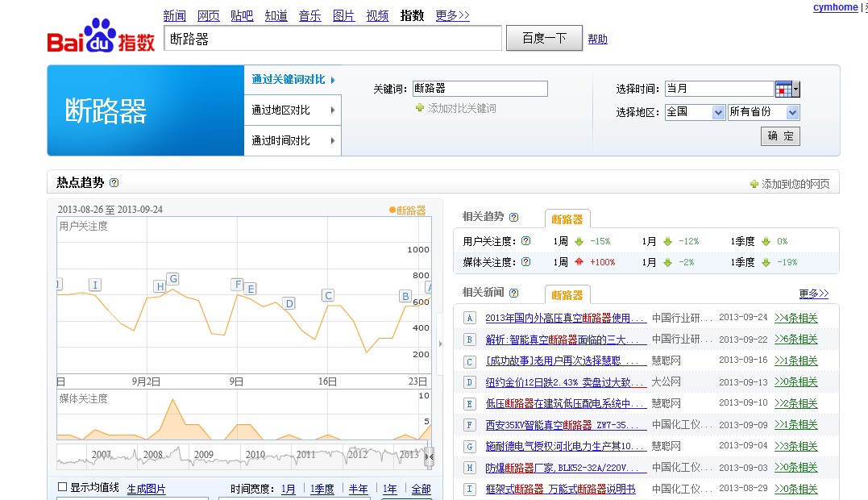Viewport: 868px width, 500px height.
Task: Open the cymhome account link
Action: (835, 7)
